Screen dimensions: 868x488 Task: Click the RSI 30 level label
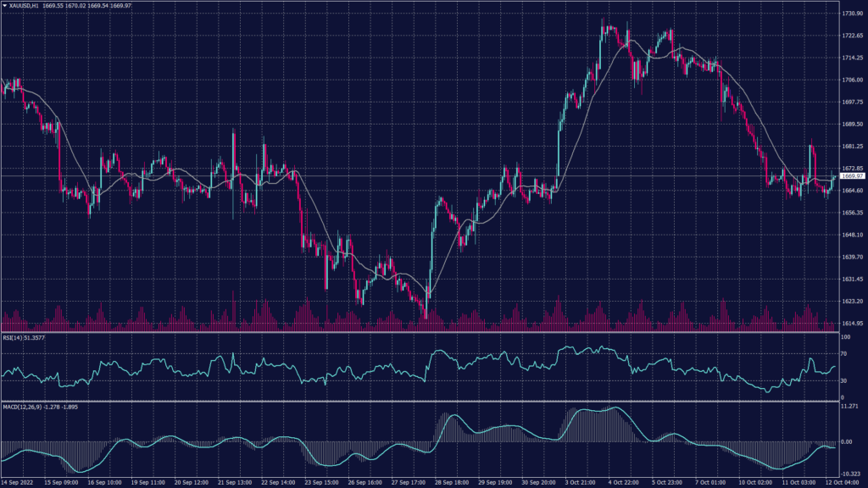[x=844, y=380]
